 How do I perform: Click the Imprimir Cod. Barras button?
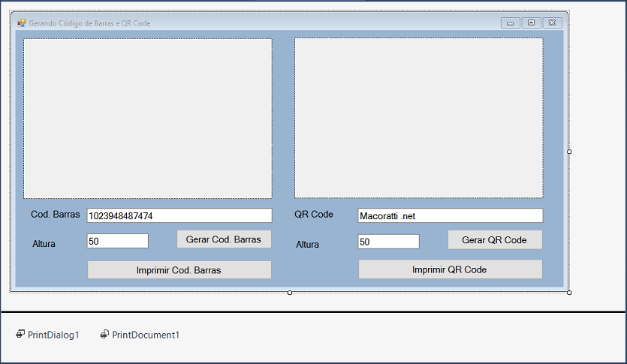point(179,270)
